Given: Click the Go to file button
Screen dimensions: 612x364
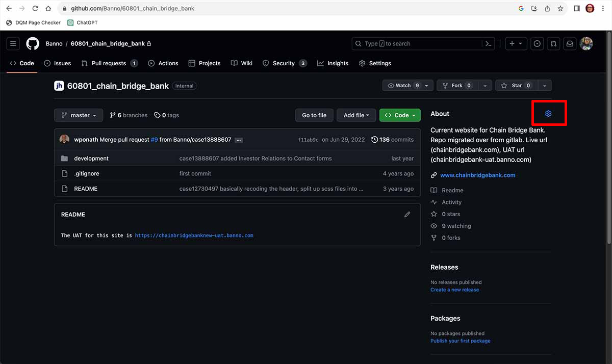Looking at the screenshot, I should point(314,115).
